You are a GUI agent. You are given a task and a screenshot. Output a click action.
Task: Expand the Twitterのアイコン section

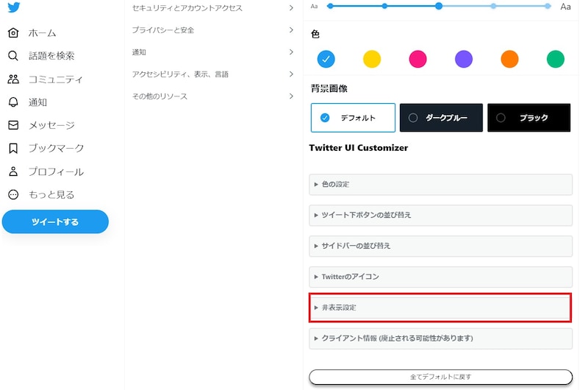(x=440, y=277)
